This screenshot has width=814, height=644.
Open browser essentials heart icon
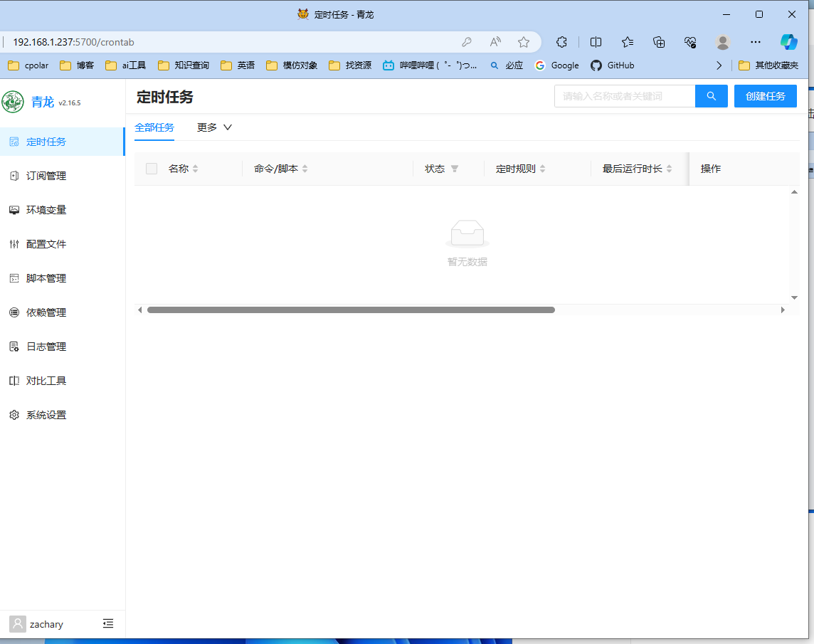[x=690, y=42]
